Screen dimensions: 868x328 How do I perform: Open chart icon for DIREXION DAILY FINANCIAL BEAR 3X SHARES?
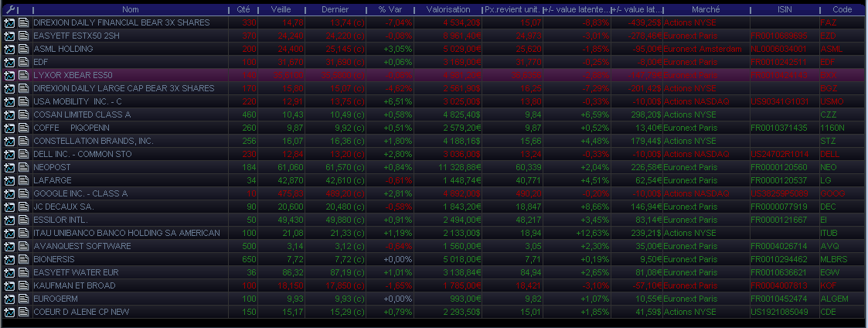tap(9, 22)
